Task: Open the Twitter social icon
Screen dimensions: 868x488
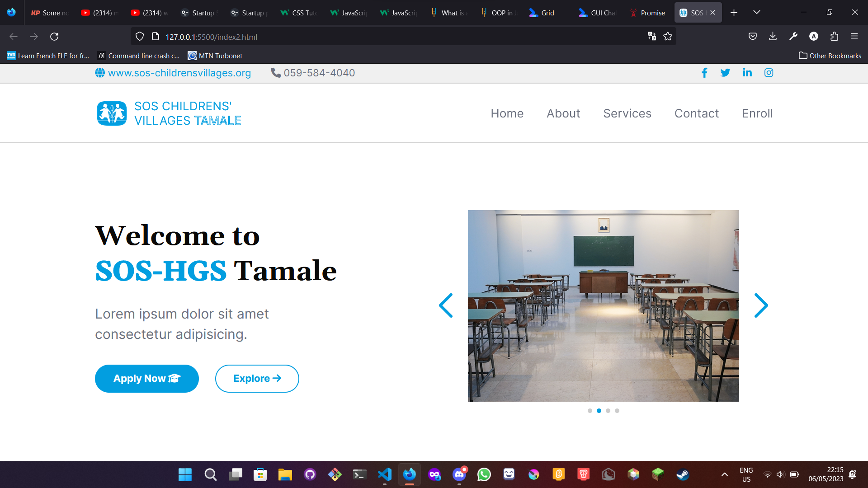Action: coord(725,73)
